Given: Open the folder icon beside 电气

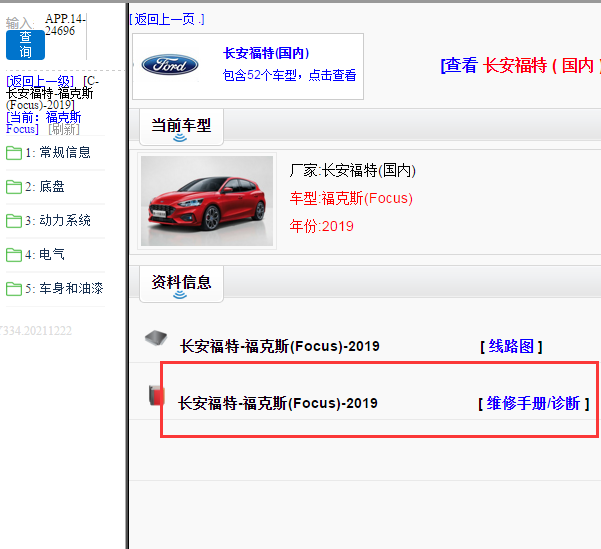Looking at the screenshot, I should (x=14, y=255).
